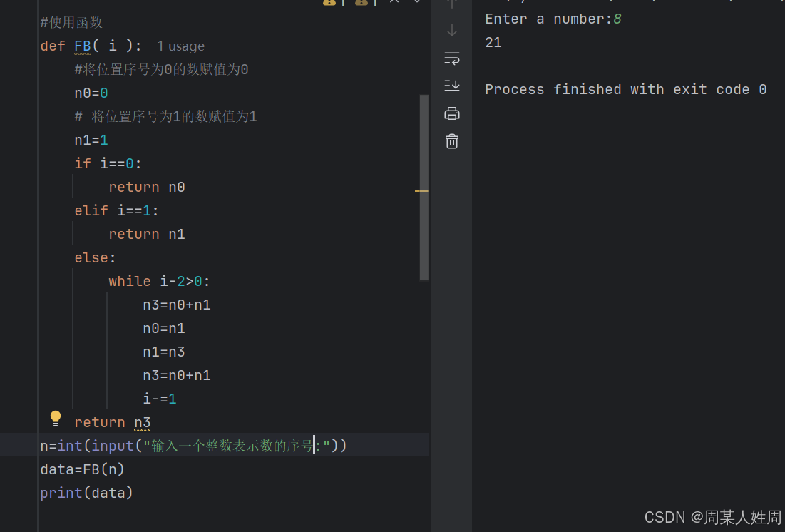Screen dimensions: 785x532
Task: Click the line 'print(data)'
Action: coord(86,493)
